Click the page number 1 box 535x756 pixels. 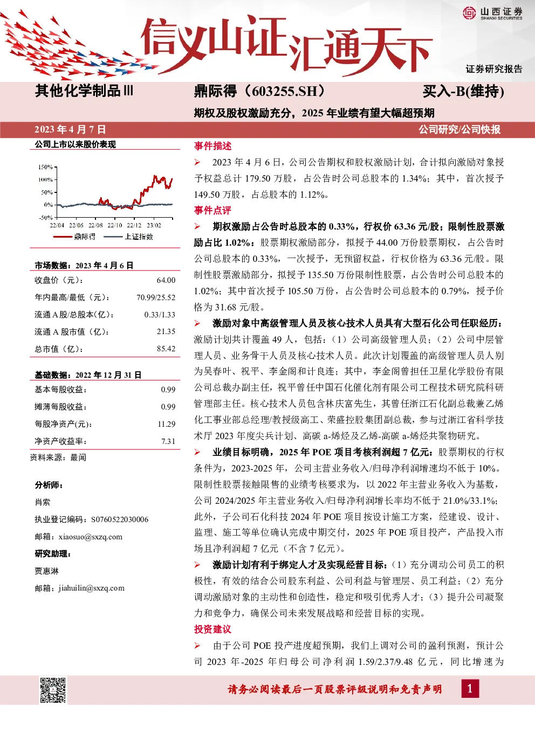pyautogui.click(x=470, y=688)
